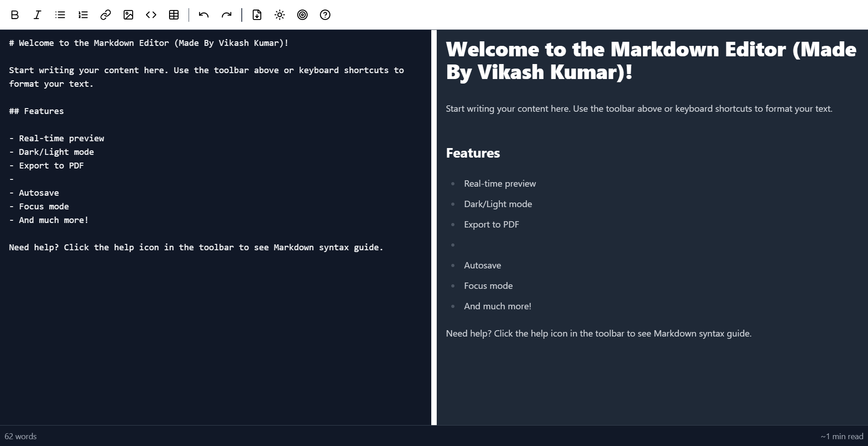868x446 pixels.
Task: Insert an image
Action: click(x=128, y=15)
